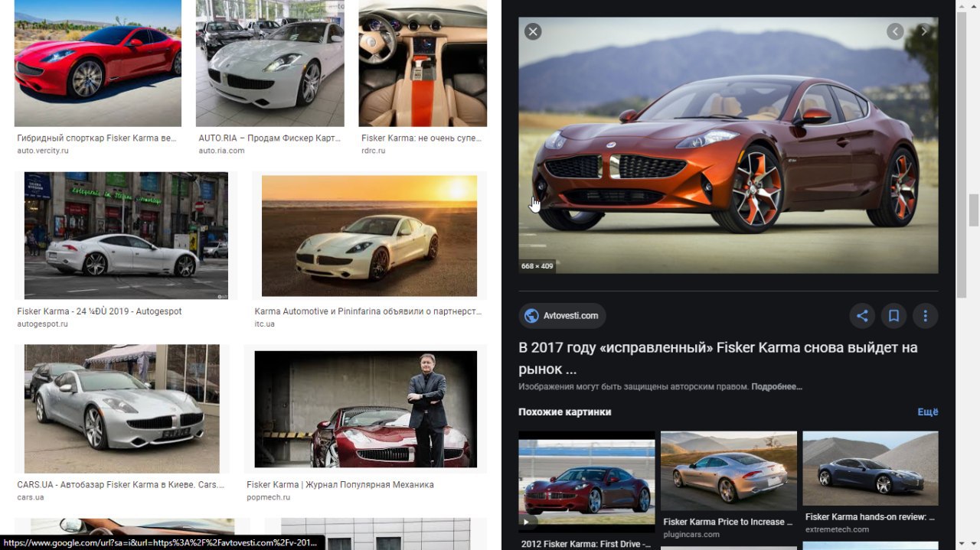Screen dimensions: 980x550
Task: Click the auto.vercity.ru source text
Action: click(x=43, y=151)
